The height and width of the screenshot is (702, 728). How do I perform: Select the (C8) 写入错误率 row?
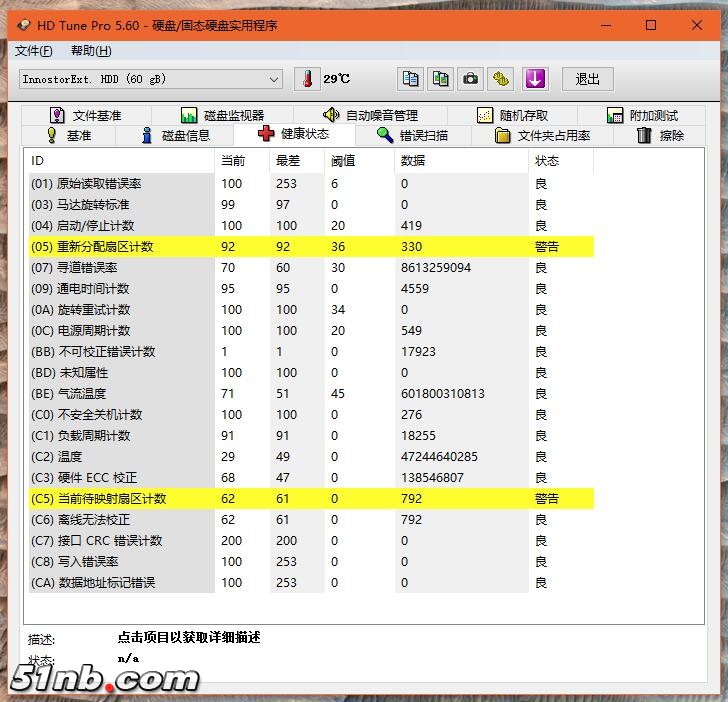click(311, 562)
